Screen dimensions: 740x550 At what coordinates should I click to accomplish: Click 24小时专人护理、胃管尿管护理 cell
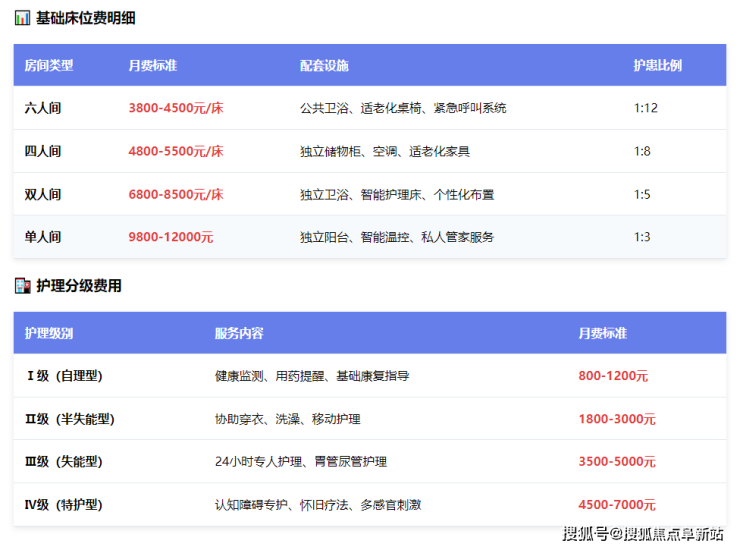301,461
